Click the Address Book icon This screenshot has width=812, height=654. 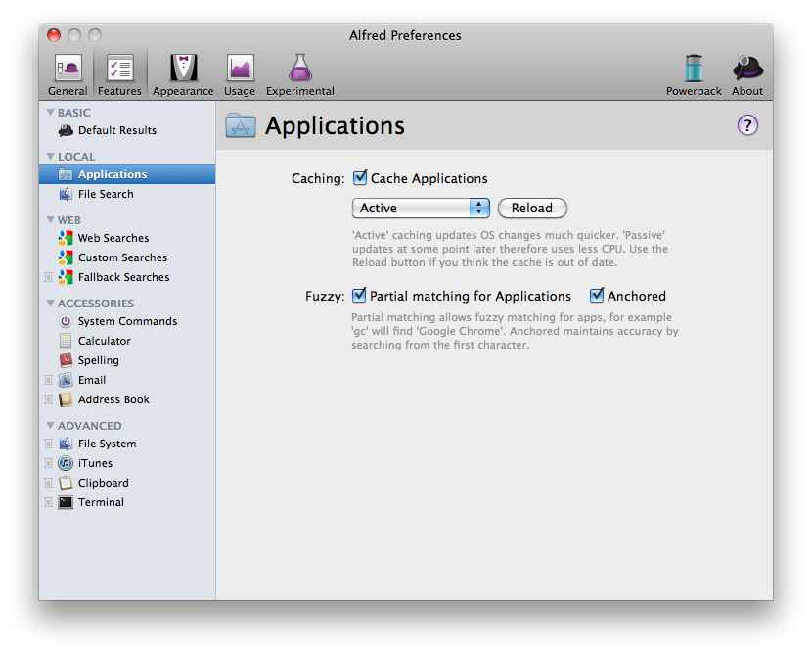(66, 399)
